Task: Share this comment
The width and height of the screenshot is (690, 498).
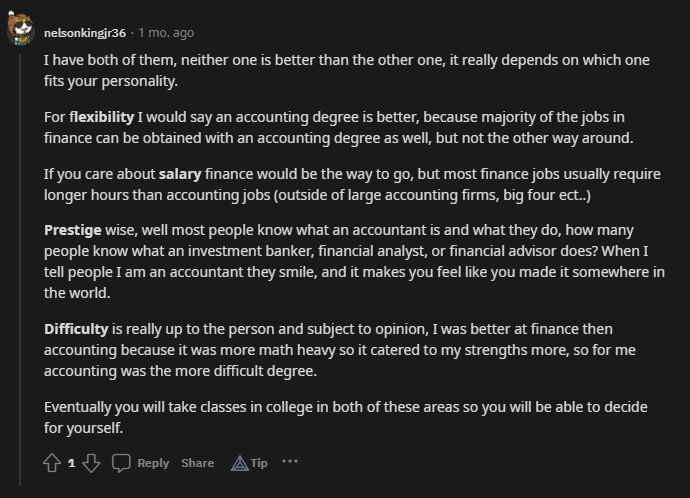Action: coord(198,463)
